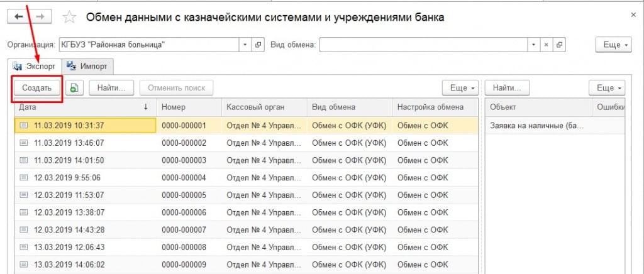Click document icon of row 0000-000009
This screenshot has width=644, height=274.
[24, 265]
